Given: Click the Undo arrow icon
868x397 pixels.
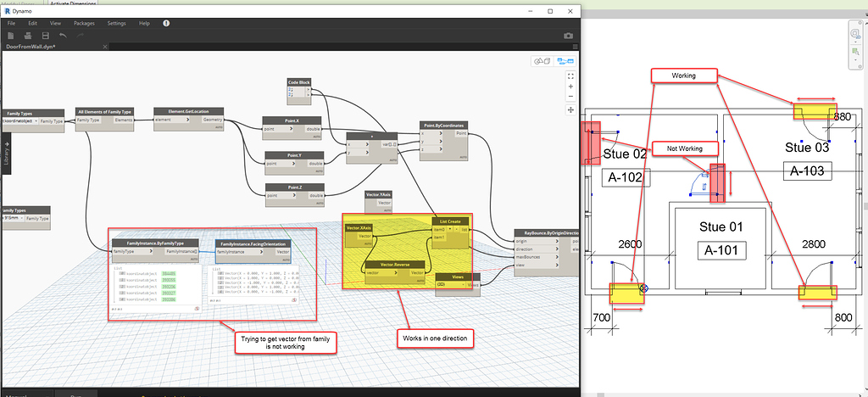Looking at the screenshot, I should 62,36.
